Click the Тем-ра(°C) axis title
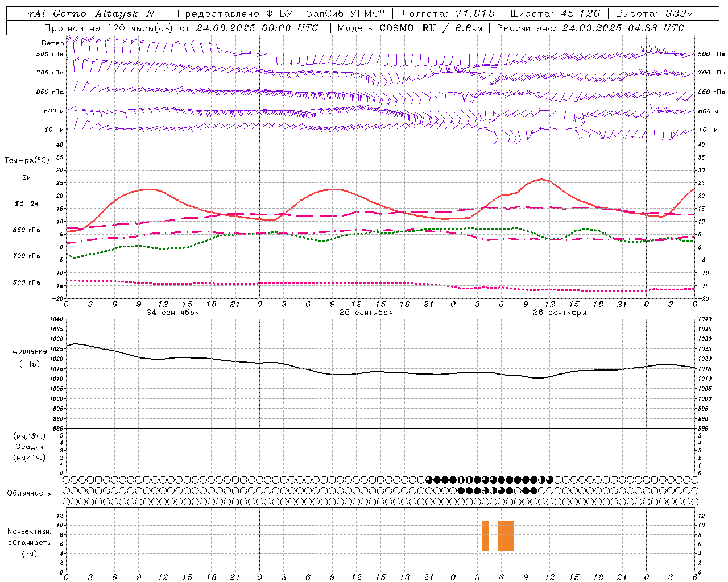Image resolution: width=728 pixels, height=582 pixels. coord(27,161)
